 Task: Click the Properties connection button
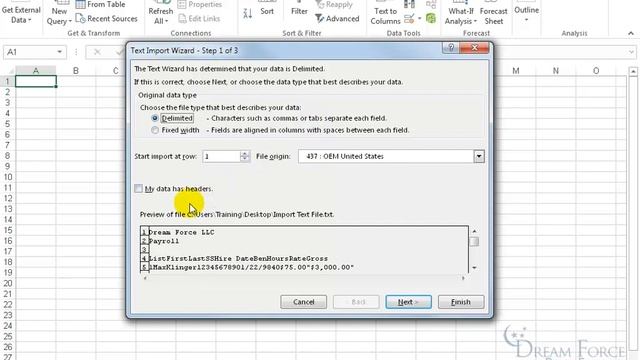click(x=200, y=4)
